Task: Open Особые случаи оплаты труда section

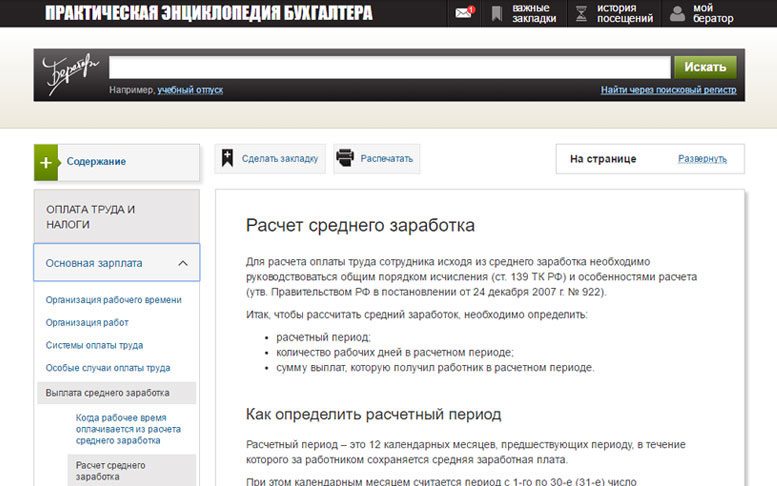Action: tap(108, 368)
